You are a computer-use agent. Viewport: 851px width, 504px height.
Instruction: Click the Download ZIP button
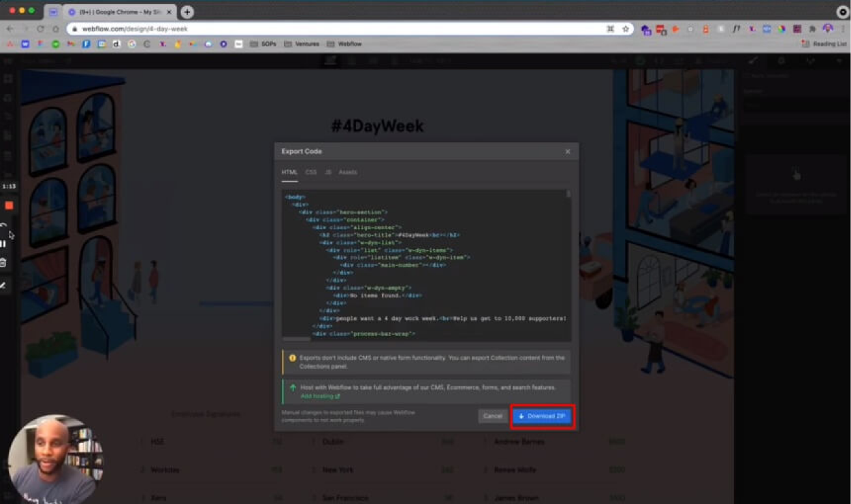tap(542, 416)
